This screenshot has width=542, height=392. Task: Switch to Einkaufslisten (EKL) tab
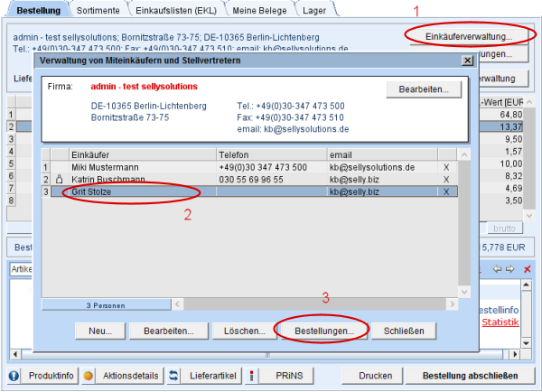[176, 10]
